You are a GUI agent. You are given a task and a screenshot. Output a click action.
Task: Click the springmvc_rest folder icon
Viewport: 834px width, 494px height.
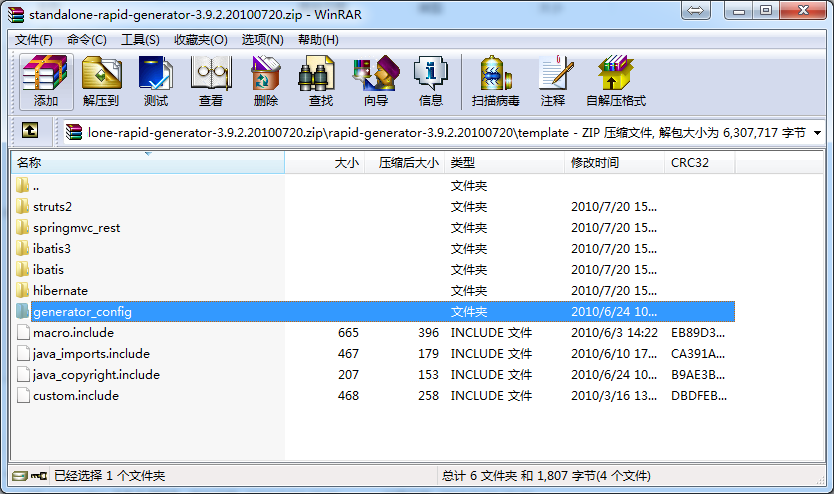coord(22,228)
